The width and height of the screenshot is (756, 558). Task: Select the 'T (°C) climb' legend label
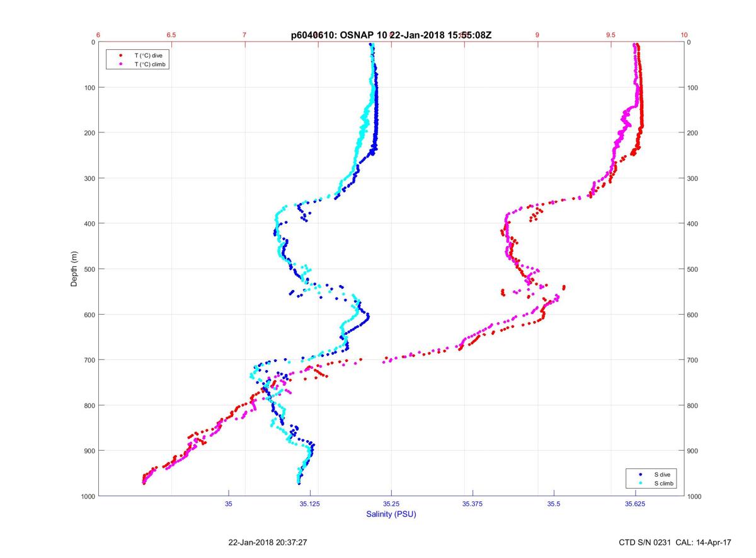click(150, 64)
